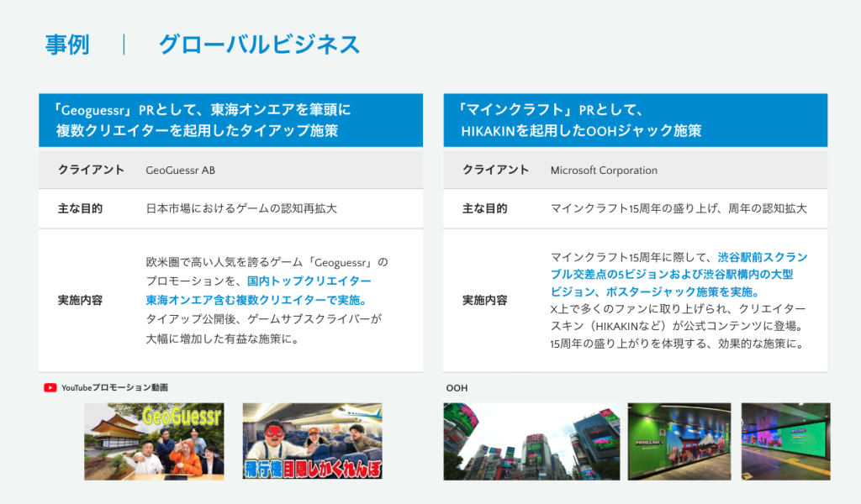861x504 pixels.
Task: Click the red YouTube logo icon
Action: coord(50,388)
